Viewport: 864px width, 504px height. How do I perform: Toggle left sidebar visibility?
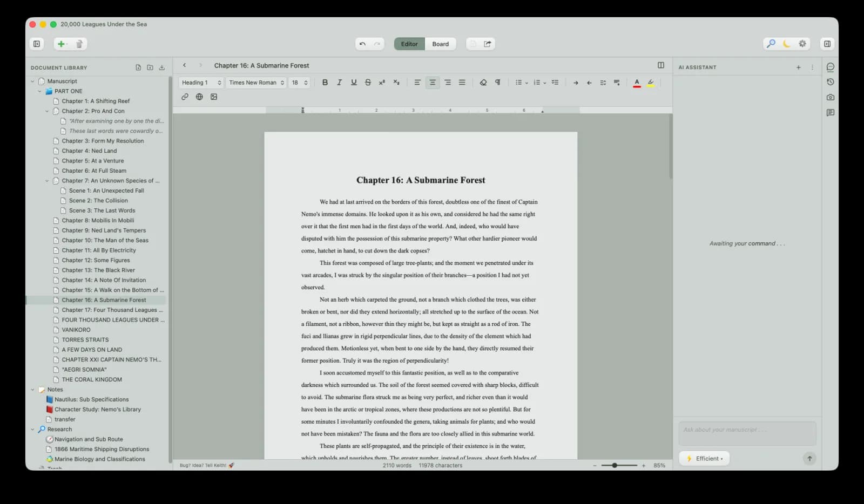tap(37, 44)
